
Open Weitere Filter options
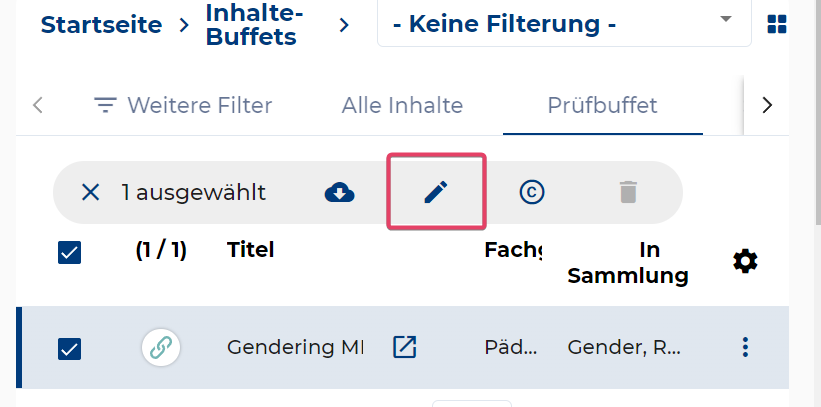(183, 105)
